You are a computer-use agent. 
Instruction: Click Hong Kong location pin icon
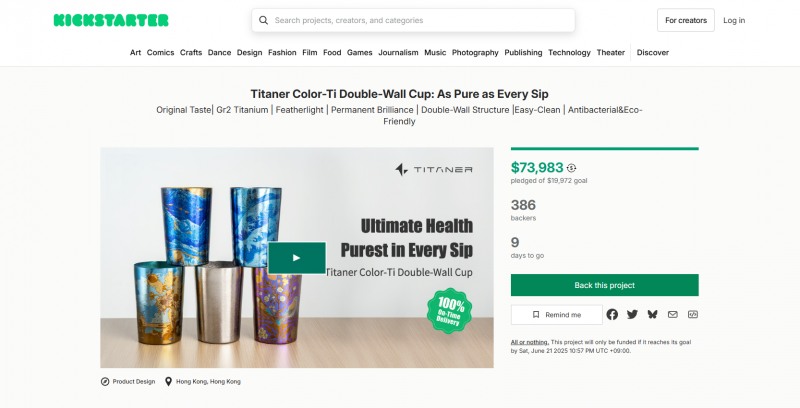168,381
